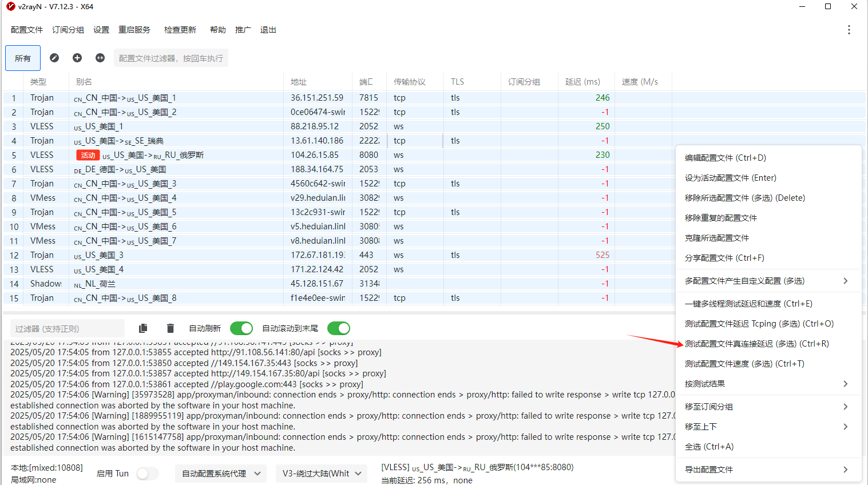Screen dimensions: 868x485
Task: Expand the 导出配置文件 submenu
Action: (769, 470)
